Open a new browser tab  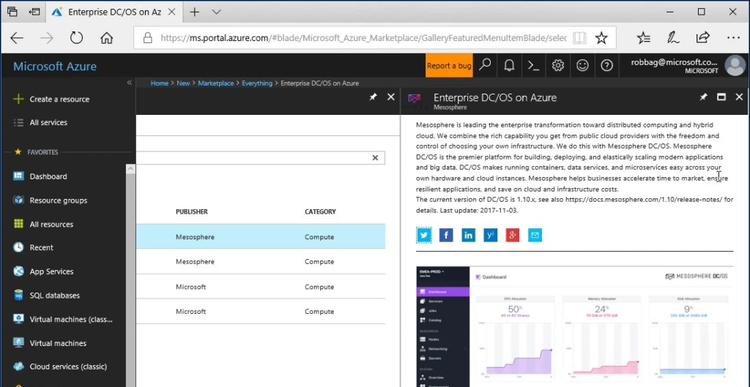[195, 12]
